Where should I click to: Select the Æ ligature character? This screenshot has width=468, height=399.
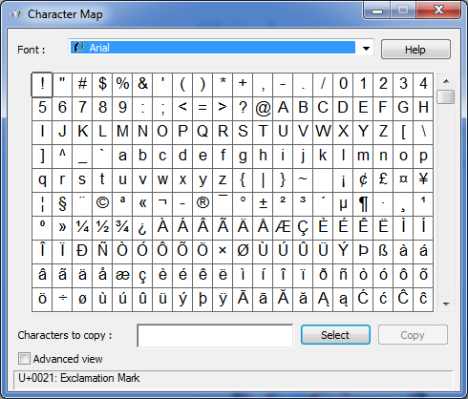[x=283, y=227]
